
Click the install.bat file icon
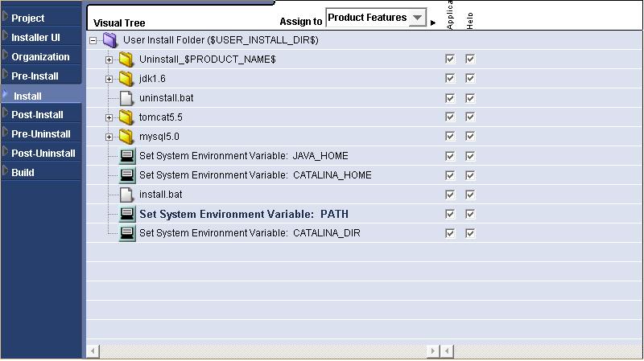(126, 195)
